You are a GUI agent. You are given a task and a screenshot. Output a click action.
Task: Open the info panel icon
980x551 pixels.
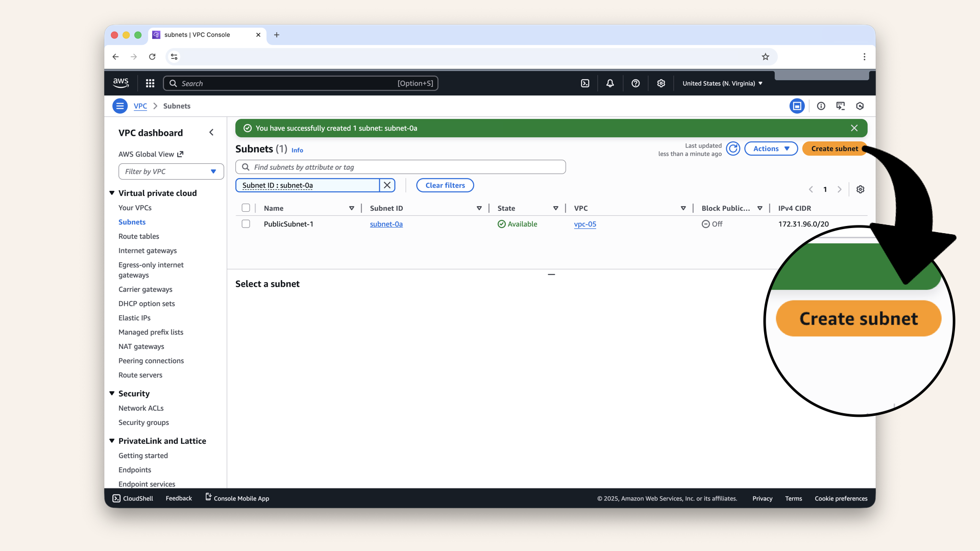point(821,106)
